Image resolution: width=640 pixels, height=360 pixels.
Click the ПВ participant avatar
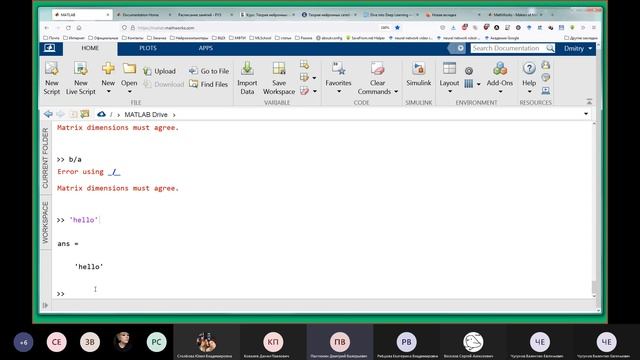[340, 342]
